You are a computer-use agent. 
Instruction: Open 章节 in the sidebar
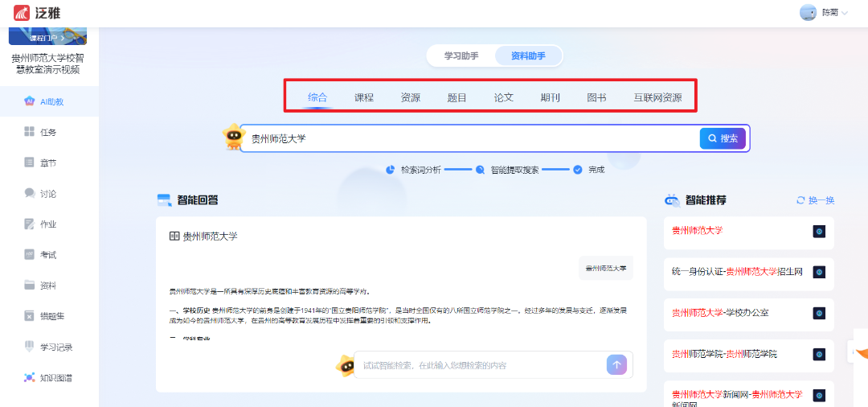pos(49,162)
